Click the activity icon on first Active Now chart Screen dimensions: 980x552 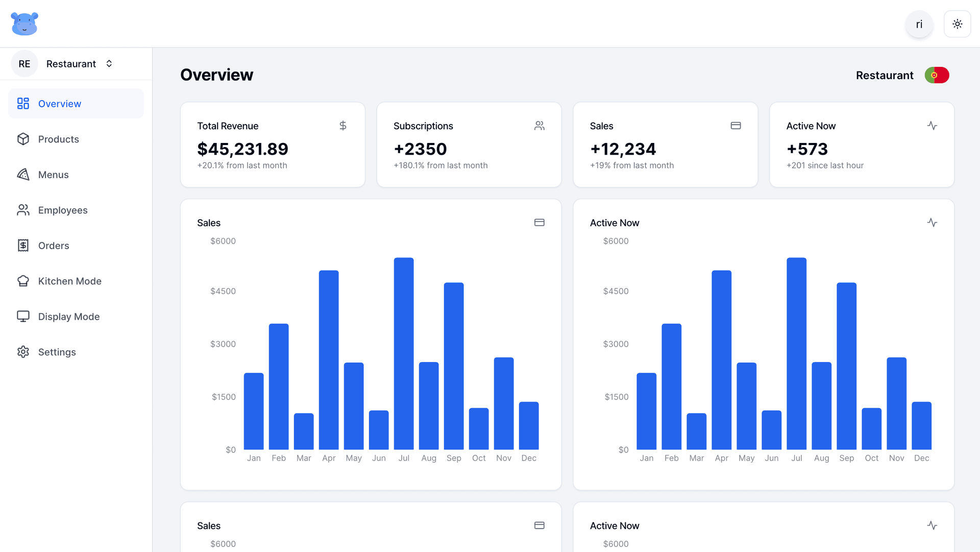[x=932, y=223]
